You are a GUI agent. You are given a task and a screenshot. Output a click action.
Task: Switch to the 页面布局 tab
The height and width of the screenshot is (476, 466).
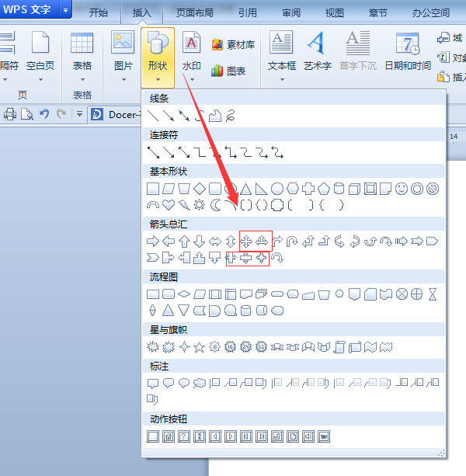195,12
